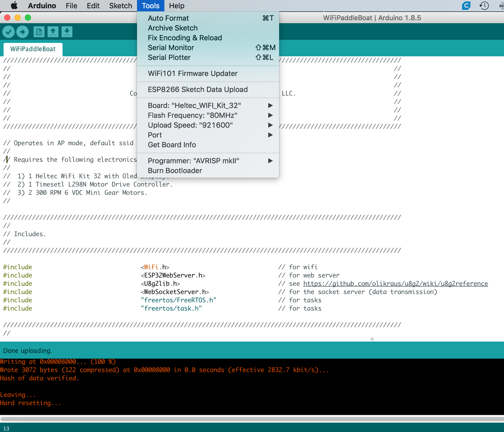Expand the Programmer AVRISP mkII submenu
The width and height of the screenshot is (504, 432).
point(208,161)
